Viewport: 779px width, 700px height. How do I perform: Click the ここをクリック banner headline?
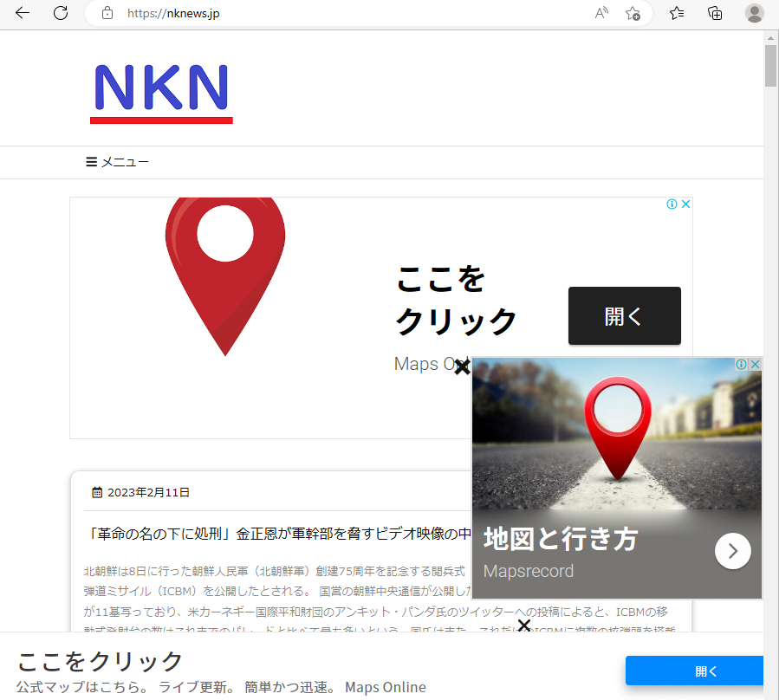pyautogui.click(x=456, y=300)
